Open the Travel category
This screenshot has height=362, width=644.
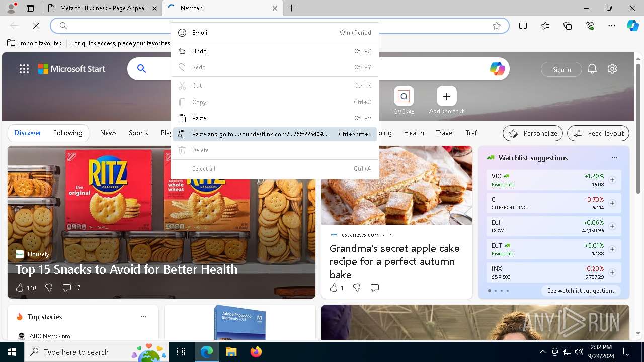click(445, 133)
